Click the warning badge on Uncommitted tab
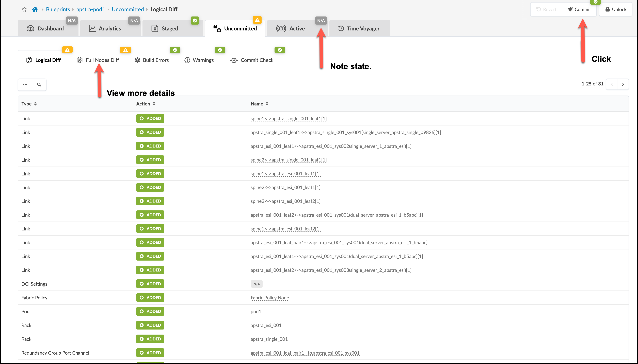The image size is (638, 364). [257, 20]
